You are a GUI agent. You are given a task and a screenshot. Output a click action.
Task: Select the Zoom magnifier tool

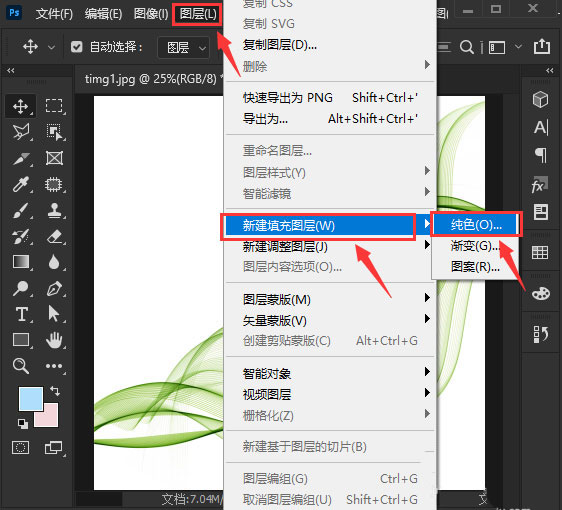pos(21,366)
